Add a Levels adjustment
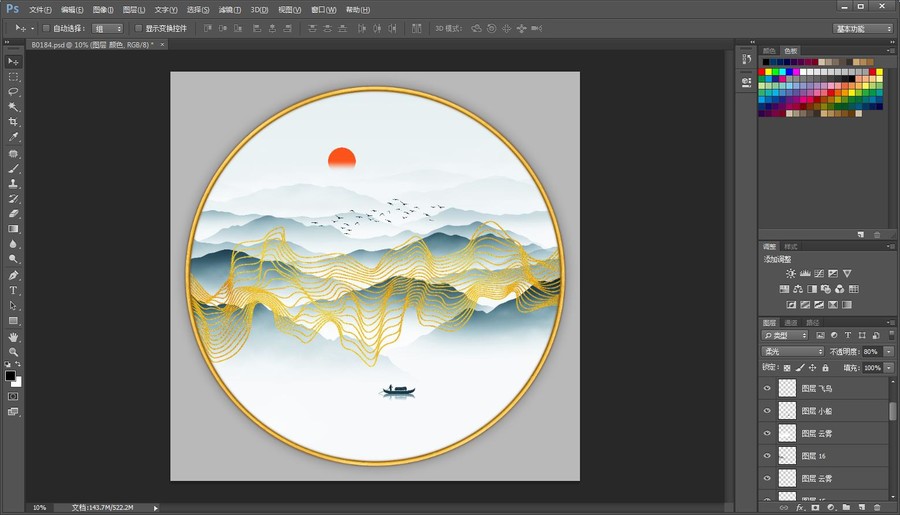This screenshot has height=515, width=900. point(805,273)
